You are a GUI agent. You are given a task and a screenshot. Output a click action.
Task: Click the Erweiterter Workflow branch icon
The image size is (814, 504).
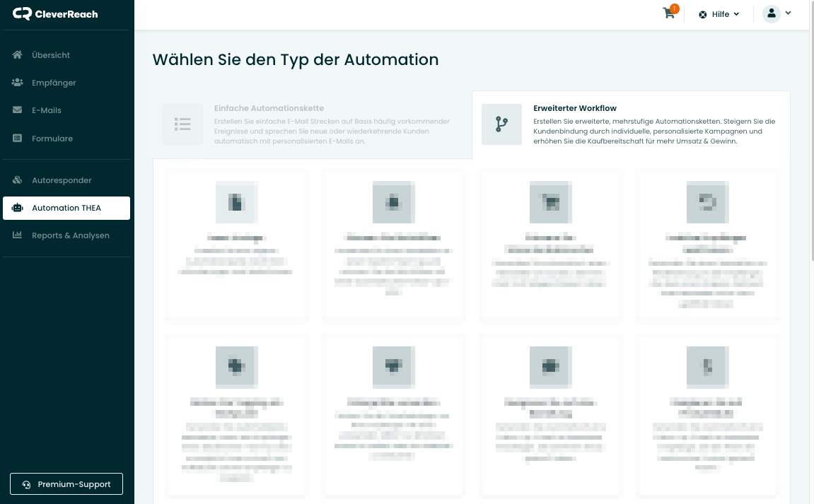click(502, 124)
